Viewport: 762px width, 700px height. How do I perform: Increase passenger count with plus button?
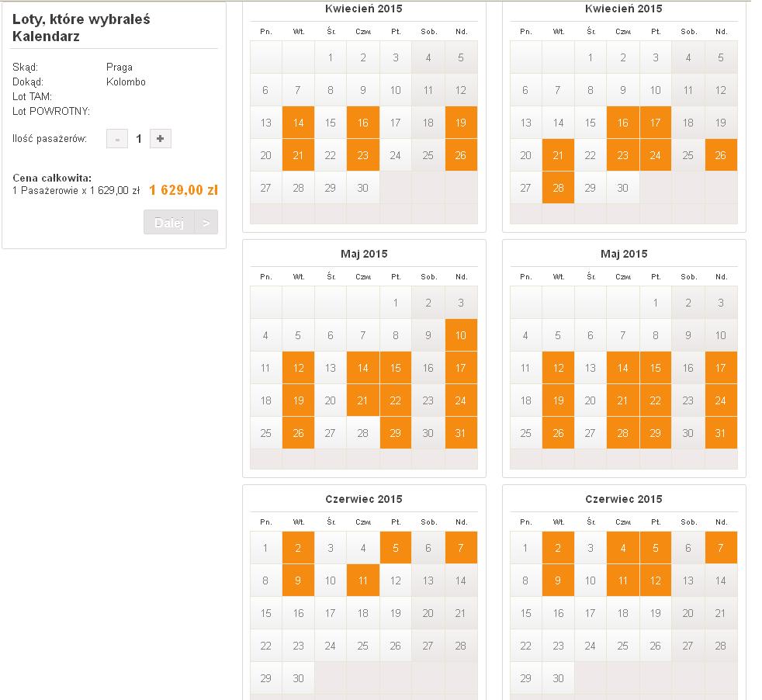click(161, 139)
